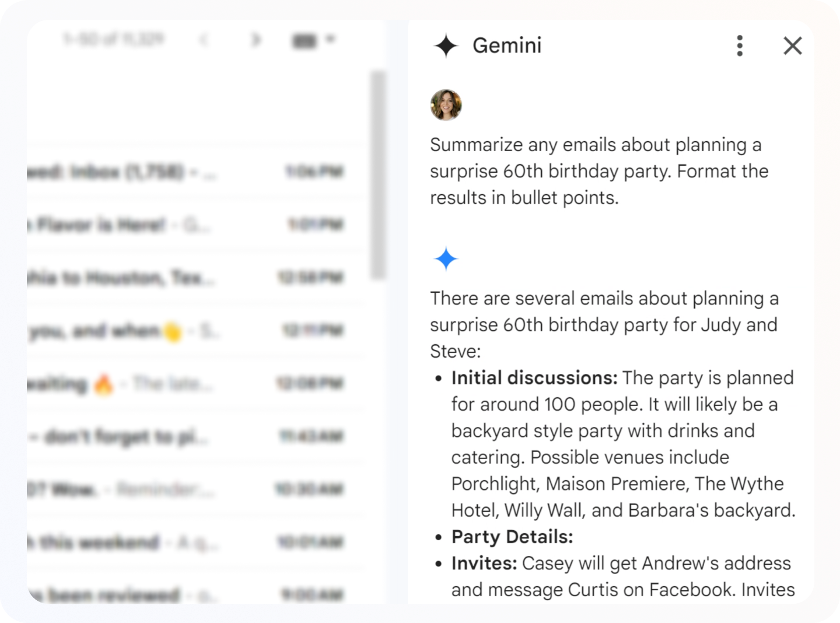Go to newer emails with left arrow
This screenshot has width=840, height=623.
(204, 40)
